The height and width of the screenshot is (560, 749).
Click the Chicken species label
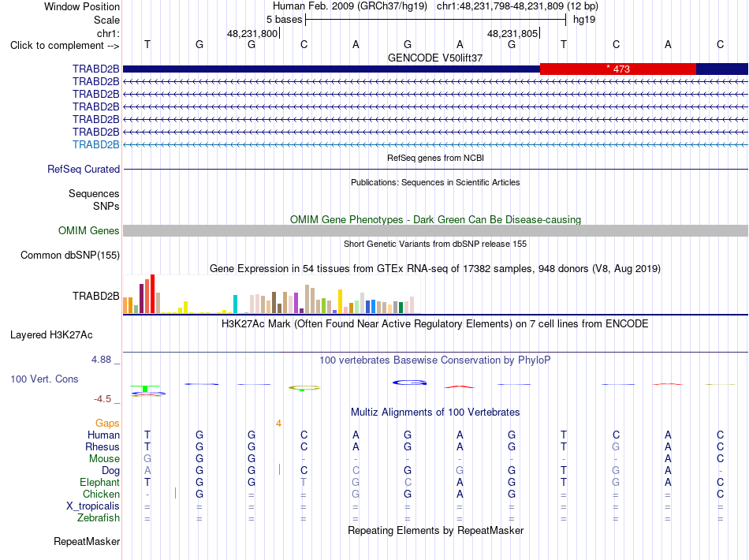101,494
